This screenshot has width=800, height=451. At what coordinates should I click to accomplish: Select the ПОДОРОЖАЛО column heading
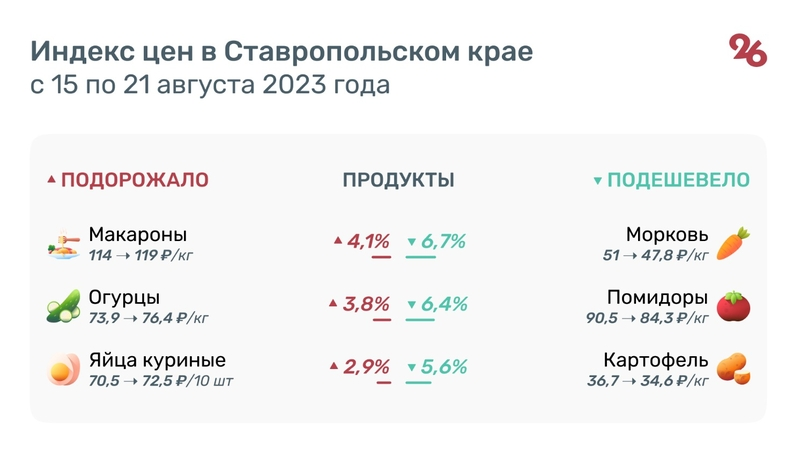pos(135,180)
